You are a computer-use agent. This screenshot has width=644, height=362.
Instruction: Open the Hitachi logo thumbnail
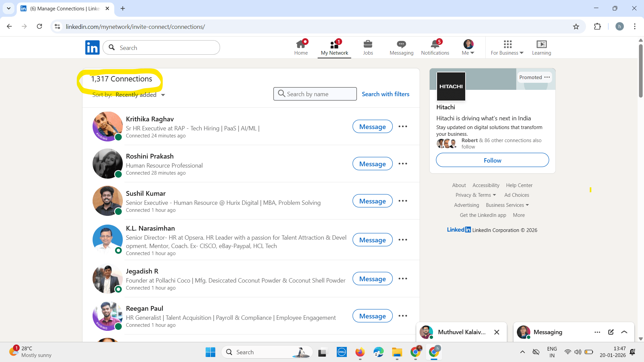tap(451, 86)
